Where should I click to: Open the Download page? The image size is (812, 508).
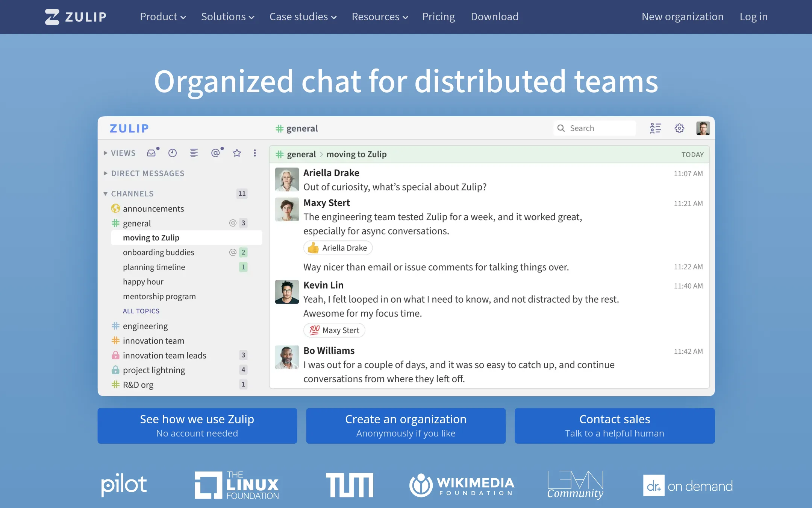click(x=494, y=17)
